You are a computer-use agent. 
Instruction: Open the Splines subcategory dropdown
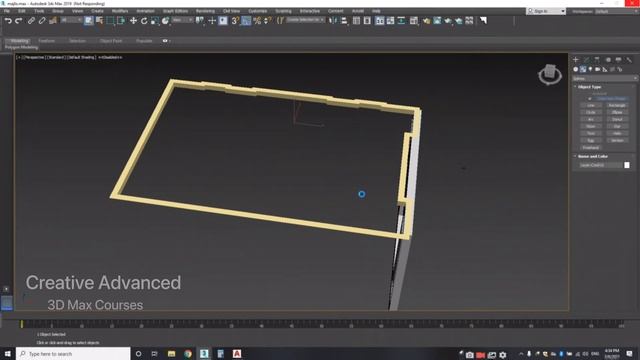(604, 78)
